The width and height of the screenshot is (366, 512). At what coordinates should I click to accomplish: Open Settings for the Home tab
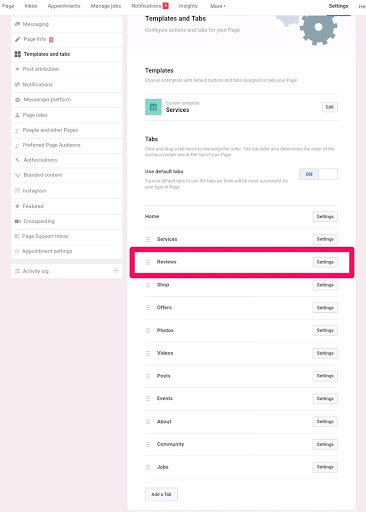pyautogui.click(x=325, y=216)
